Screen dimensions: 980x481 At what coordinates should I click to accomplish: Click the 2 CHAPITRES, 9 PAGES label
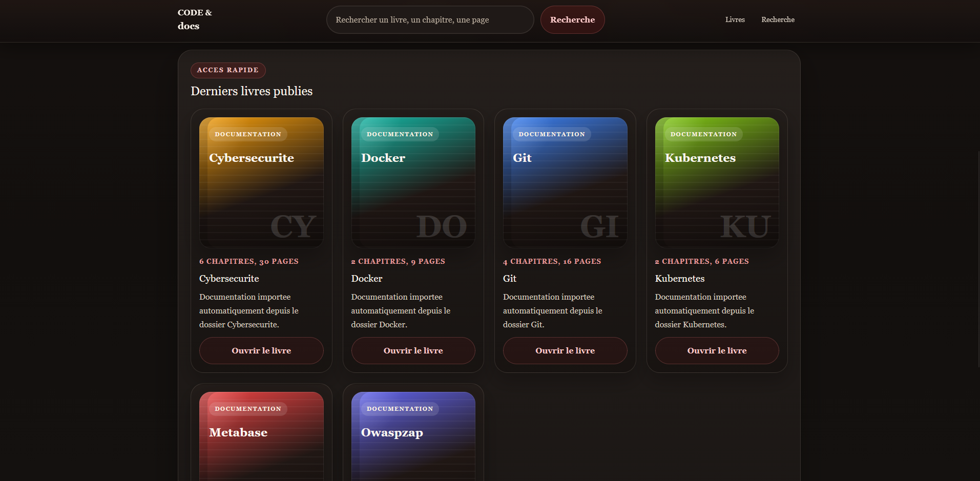[x=398, y=261]
